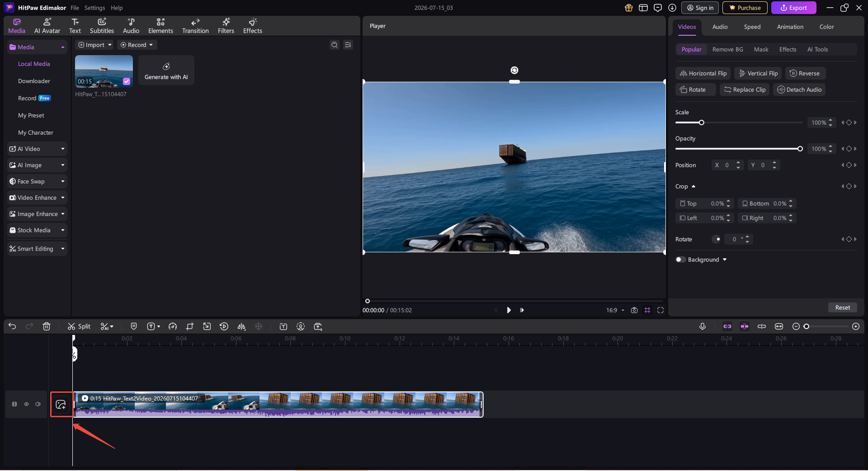The image size is (868, 471).
Task: Toggle the Background switch
Action: [680, 259]
